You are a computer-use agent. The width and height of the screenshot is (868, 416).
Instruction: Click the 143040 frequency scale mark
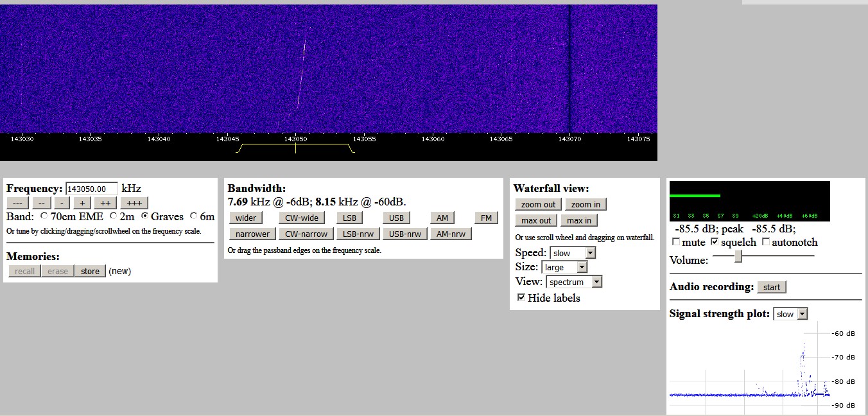pos(159,138)
